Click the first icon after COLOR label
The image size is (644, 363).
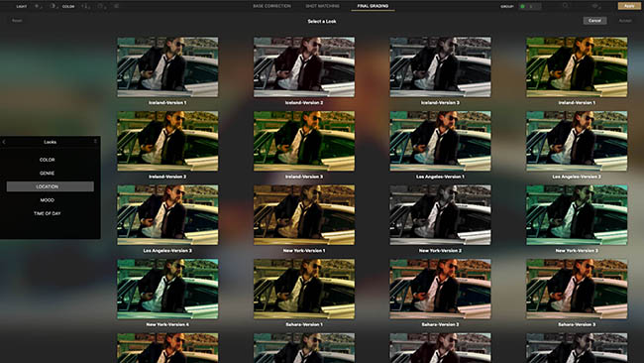(x=86, y=6)
